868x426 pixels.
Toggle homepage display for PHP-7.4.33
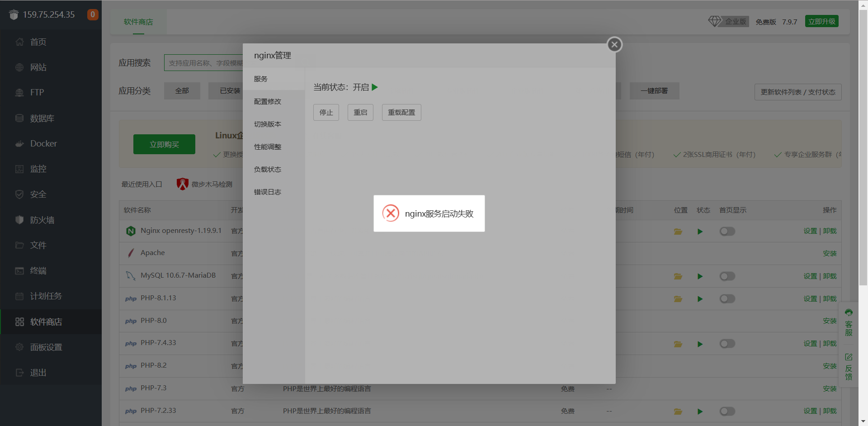pos(727,343)
